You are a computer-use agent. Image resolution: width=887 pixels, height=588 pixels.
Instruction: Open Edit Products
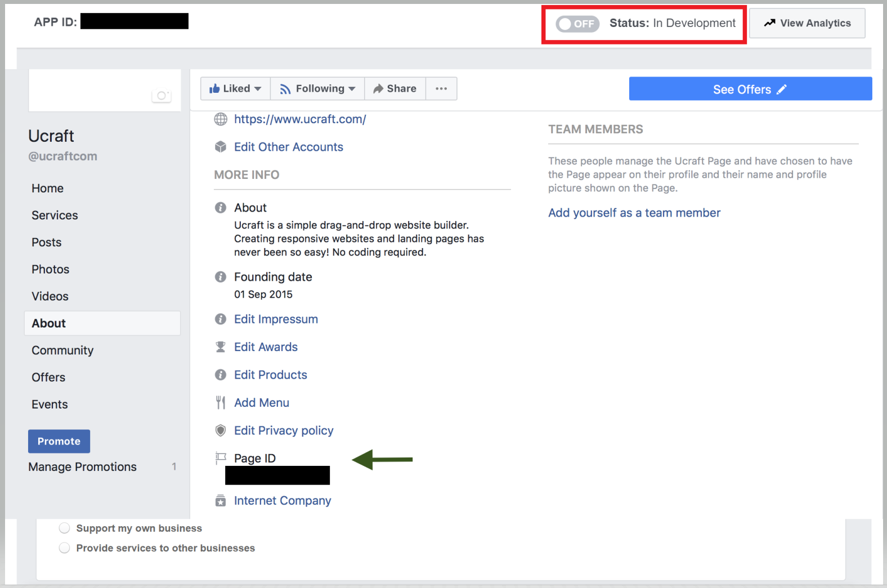(x=271, y=375)
